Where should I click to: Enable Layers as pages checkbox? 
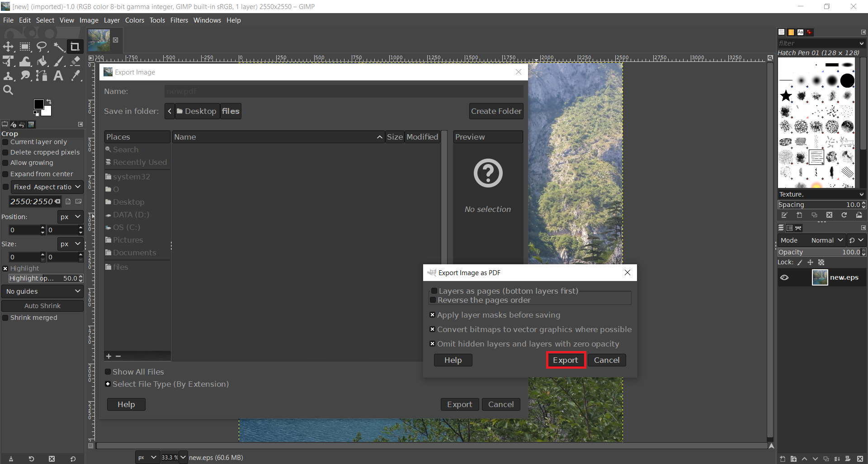click(x=434, y=291)
